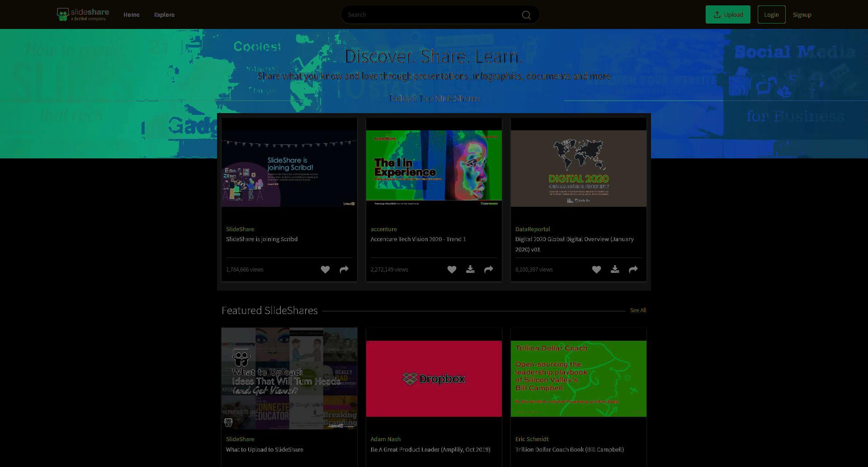The height and width of the screenshot is (467, 868).
Task: Open the Explore menu item
Action: coord(164,14)
